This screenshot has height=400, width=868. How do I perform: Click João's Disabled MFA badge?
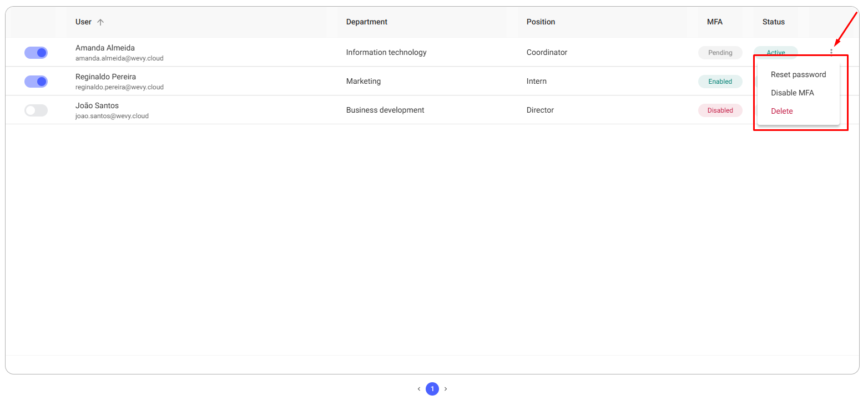720,110
